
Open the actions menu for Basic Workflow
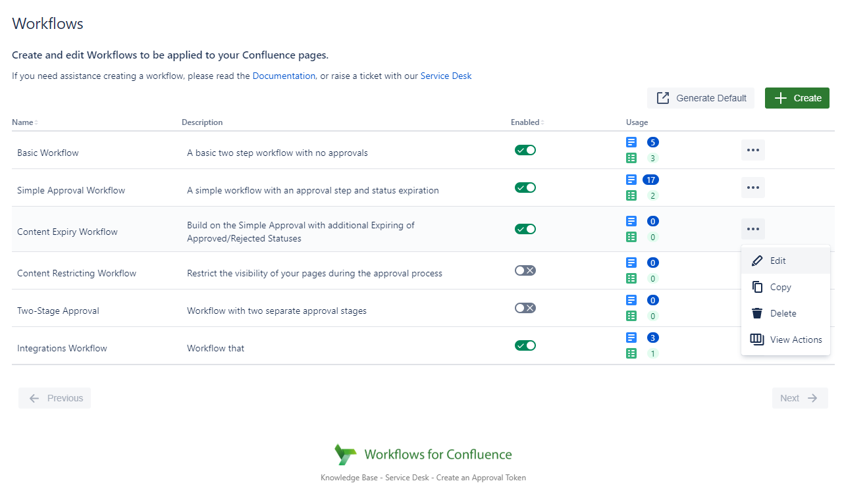752,149
